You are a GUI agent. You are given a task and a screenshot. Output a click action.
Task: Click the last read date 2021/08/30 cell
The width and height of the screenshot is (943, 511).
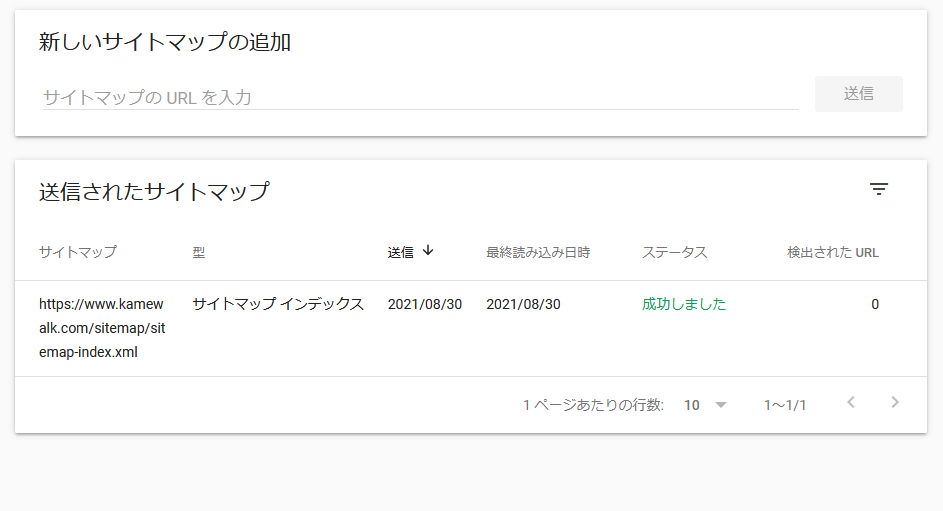point(523,304)
